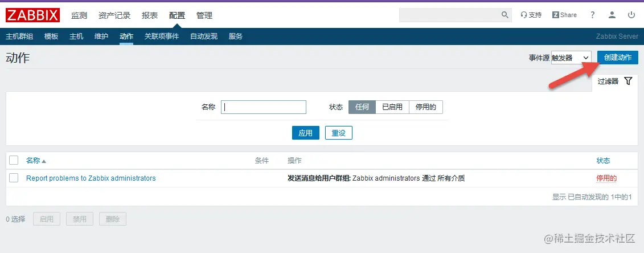Click the 过滤器 tab label
This screenshot has width=644, height=253.
coord(608,81)
